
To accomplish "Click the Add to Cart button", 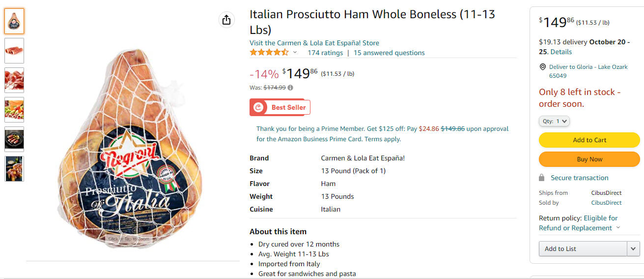I will 589,140.
